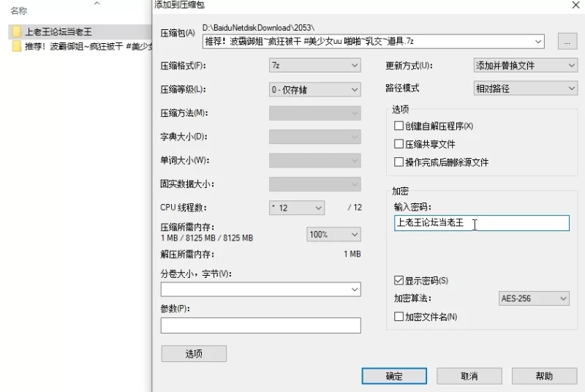585x392 pixels.
Task: Click the browse (...) button for archive path
Action: tap(567, 42)
